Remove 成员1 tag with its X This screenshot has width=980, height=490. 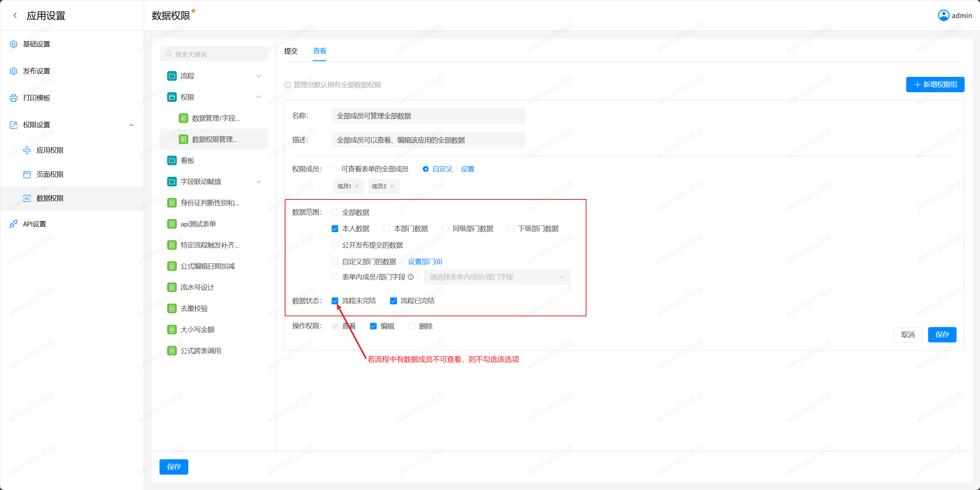(357, 186)
